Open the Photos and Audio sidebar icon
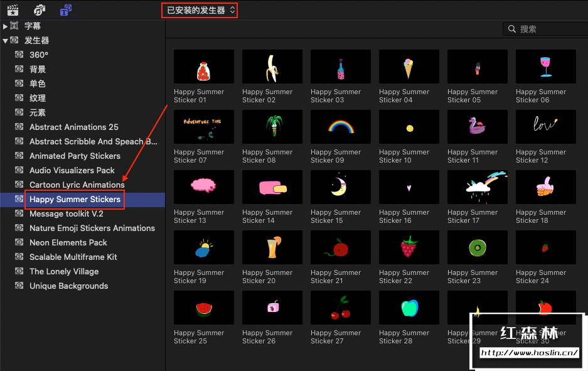 [39, 10]
